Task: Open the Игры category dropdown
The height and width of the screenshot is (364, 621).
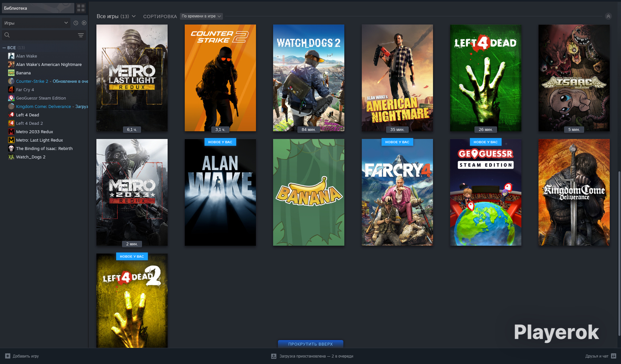Action: (x=36, y=23)
